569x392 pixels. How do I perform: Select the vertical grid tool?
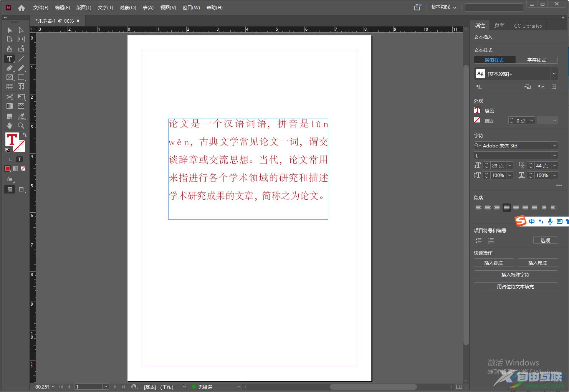click(x=21, y=87)
